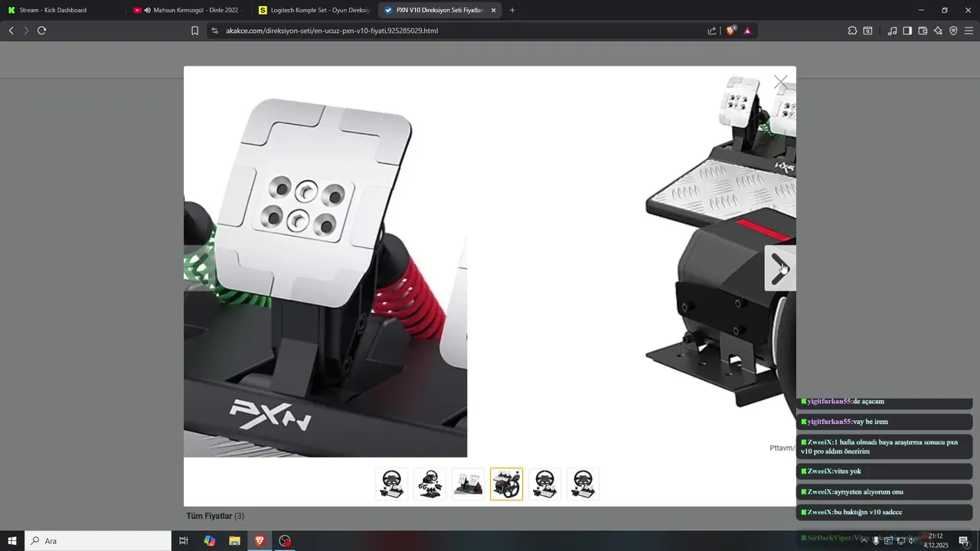Select third thumbnail showing pedals
The width and height of the screenshot is (980, 551).
pyautogui.click(x=468, y=484)
